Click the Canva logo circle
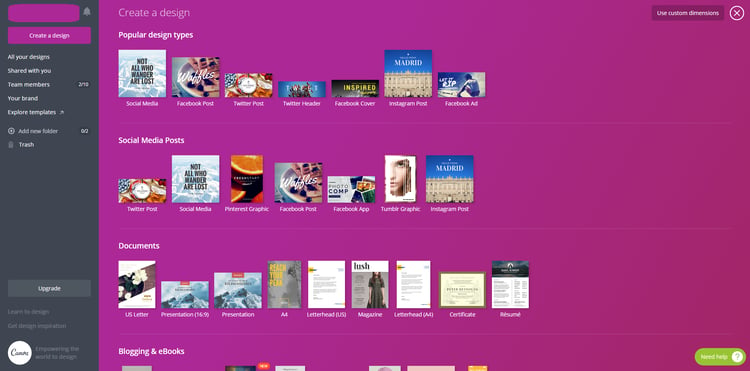The image size is (750, 371). [x=20, y=353]
